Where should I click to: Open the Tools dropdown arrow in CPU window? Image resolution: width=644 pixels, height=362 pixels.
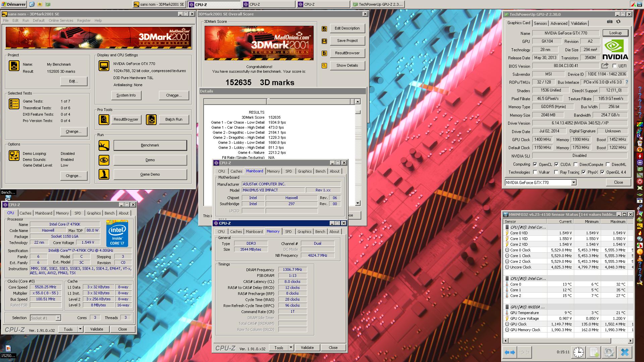tap(80, 329)
